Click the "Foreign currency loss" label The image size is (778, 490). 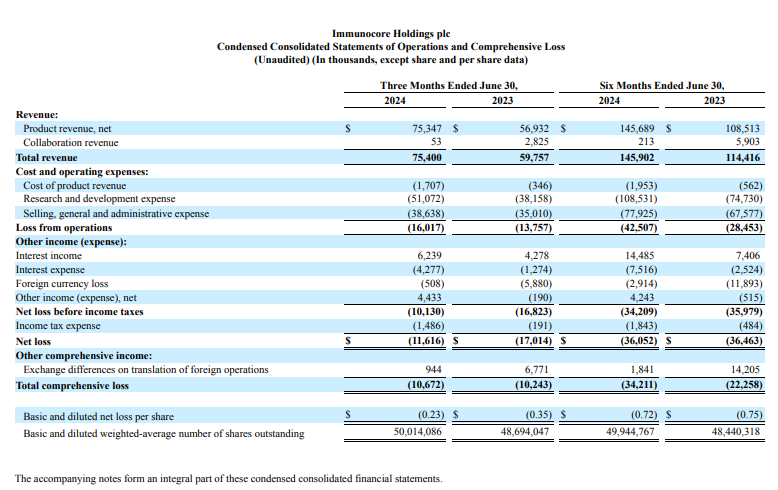[x=62, y=284]
